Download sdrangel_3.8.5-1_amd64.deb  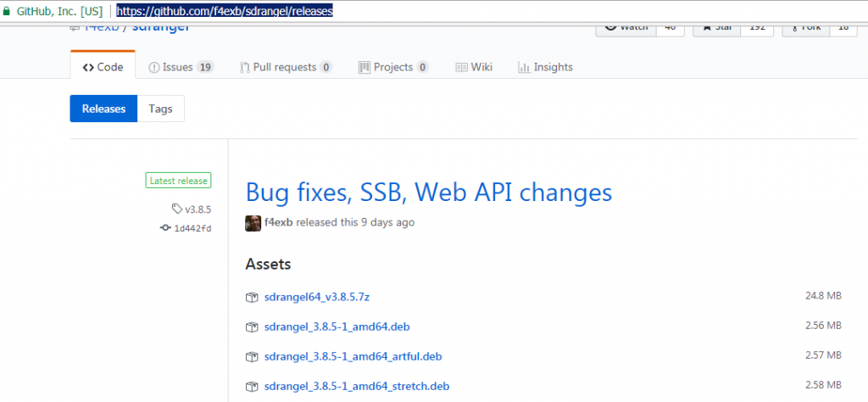click(x=338, y=327)
